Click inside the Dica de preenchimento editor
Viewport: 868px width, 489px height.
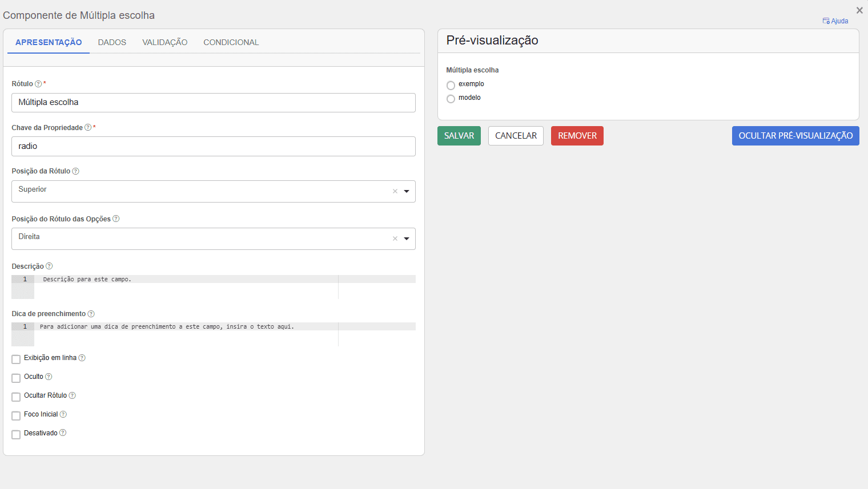pos(214,334)
